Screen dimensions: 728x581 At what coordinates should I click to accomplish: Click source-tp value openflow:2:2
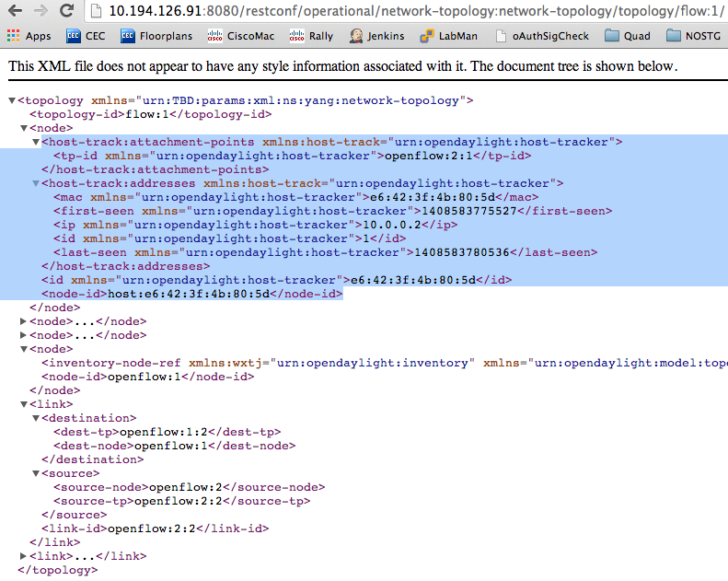click(x=178, y=501)
